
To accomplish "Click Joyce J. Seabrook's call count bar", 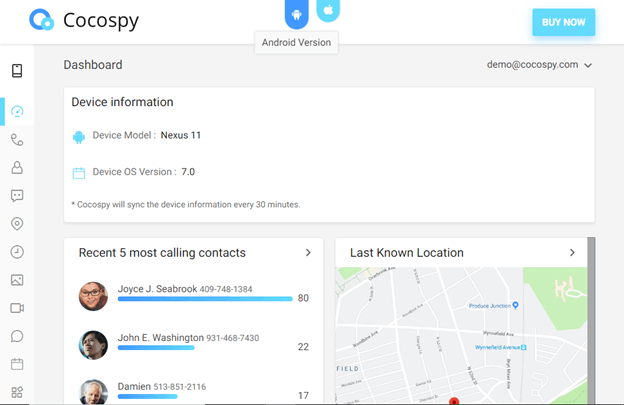I will pos(205,299).
